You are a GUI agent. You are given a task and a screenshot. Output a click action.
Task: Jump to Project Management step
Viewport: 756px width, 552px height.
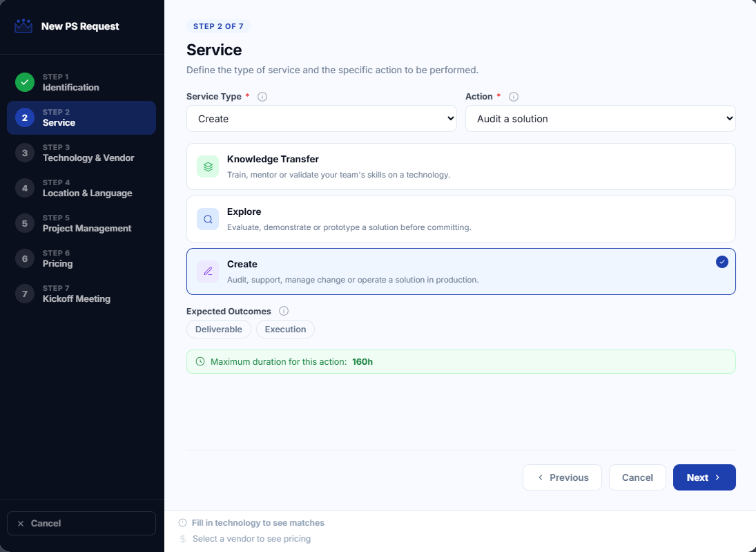[81, 223]
